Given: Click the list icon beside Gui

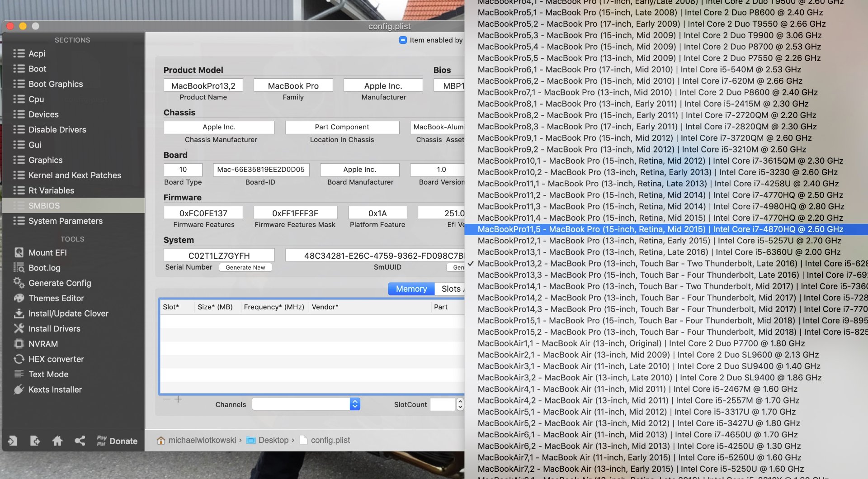Looking at the screenshot, I should pyautogui.click(x=19, y=145).
